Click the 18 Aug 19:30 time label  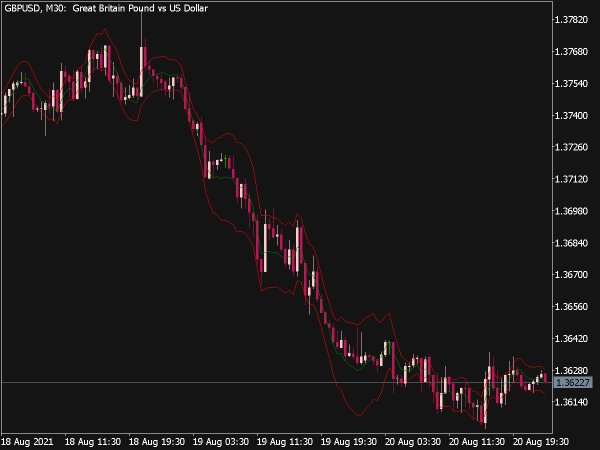coord(157,442)
